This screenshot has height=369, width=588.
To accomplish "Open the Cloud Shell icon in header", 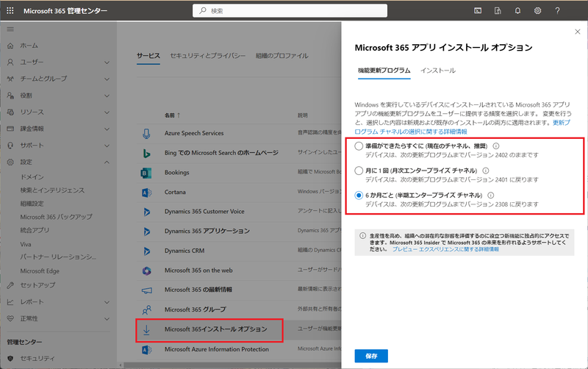I will 478,11.
